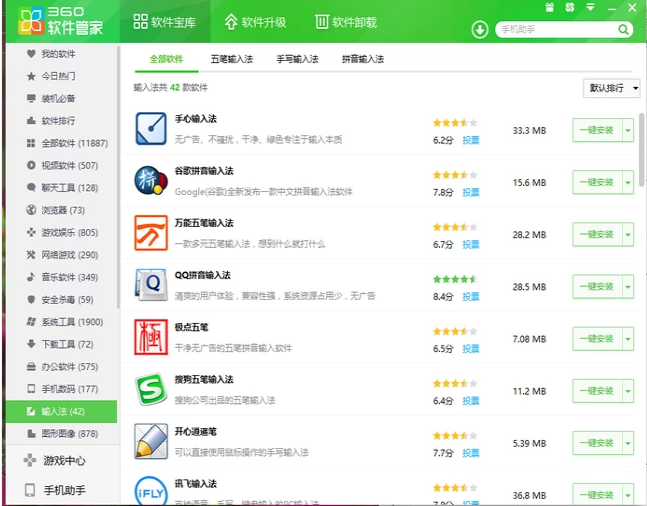Expand install options arrow for 手心输入法
The width and height of the screenshot is (647, 506).
pos(628,130)
